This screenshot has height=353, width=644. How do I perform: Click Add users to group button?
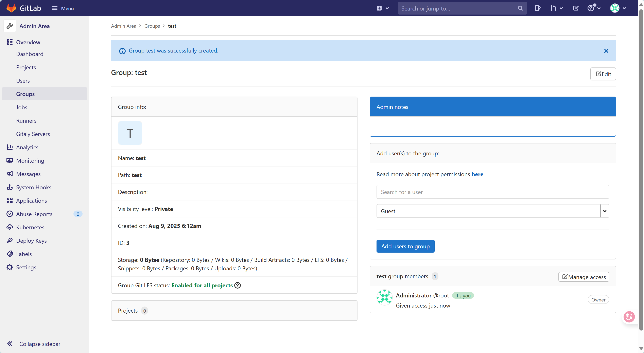[x=405, y=246]
